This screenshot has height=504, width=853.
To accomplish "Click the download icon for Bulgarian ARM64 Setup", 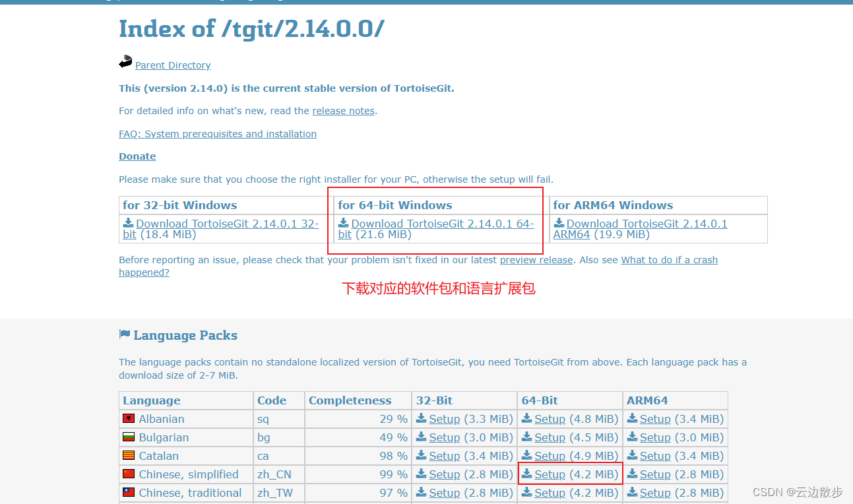I will 632,437.
